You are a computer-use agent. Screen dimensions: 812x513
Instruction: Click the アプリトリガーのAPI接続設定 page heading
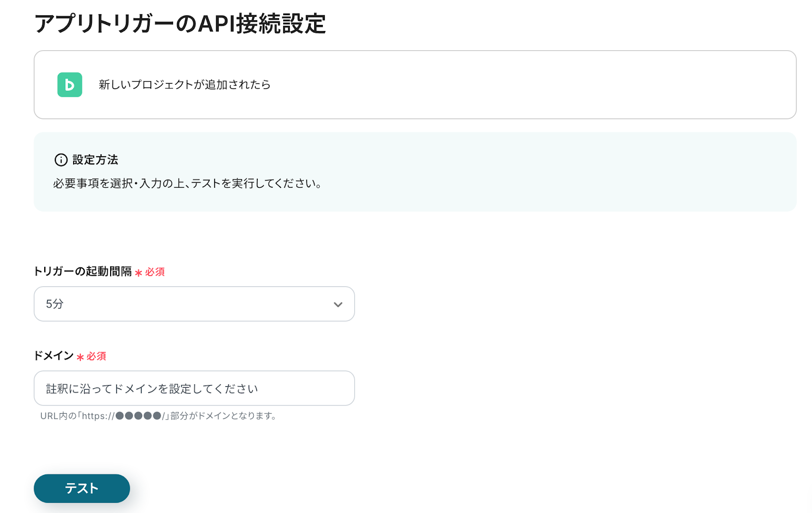point(180,24)
